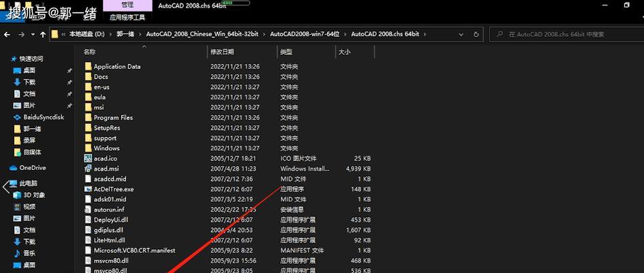Open 录屏 folder in navigation pane
This screenshot has height=273, width=644.
tap(29, 140)
